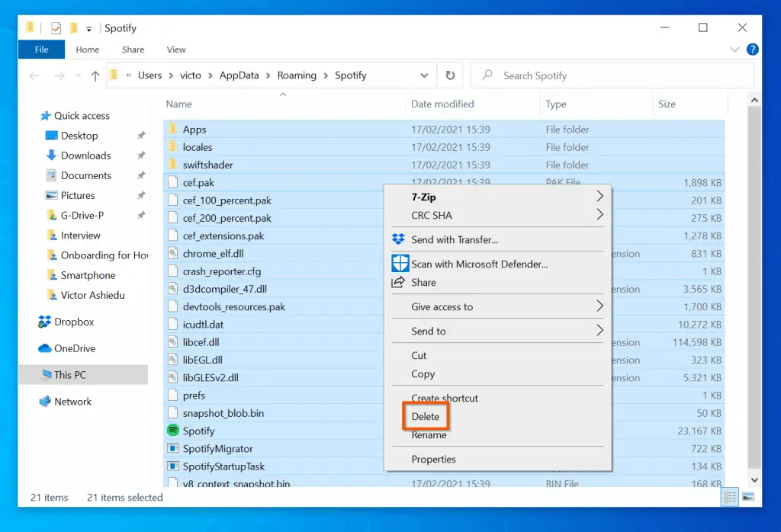781x532 pixels.
Task: Click the Search Spotify input field
Action: coord(612,75)
